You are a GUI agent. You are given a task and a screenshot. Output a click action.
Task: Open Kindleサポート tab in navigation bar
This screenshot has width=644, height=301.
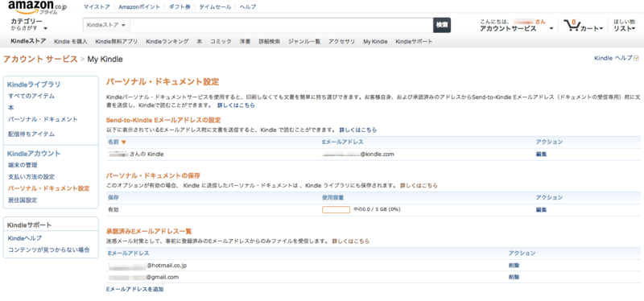coord(414,42)
